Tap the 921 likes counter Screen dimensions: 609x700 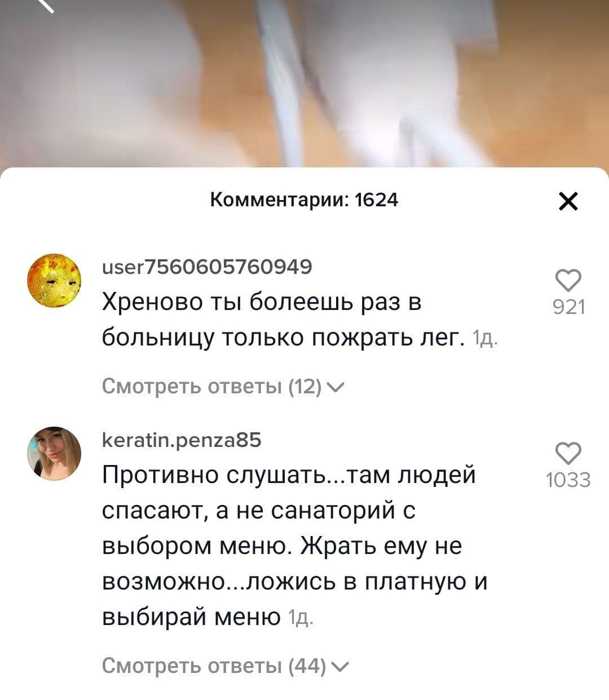pos(568,307)
